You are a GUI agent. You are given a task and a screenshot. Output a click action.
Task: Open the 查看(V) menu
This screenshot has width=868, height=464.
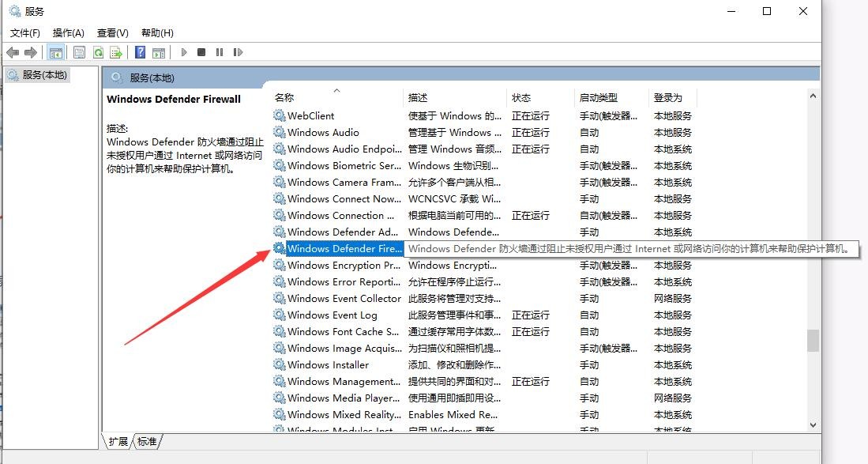click(x=112, y=33)
